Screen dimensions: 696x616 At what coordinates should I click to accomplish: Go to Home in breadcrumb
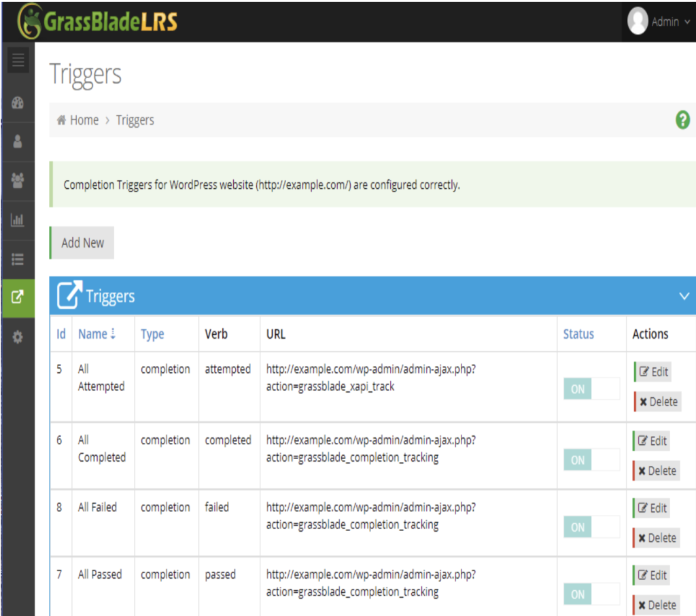click(84, 120)
